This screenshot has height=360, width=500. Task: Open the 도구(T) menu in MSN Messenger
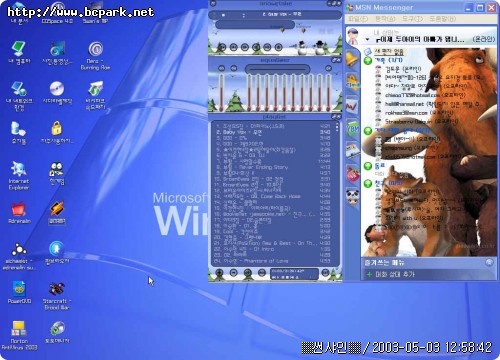(x=412, y=19)
